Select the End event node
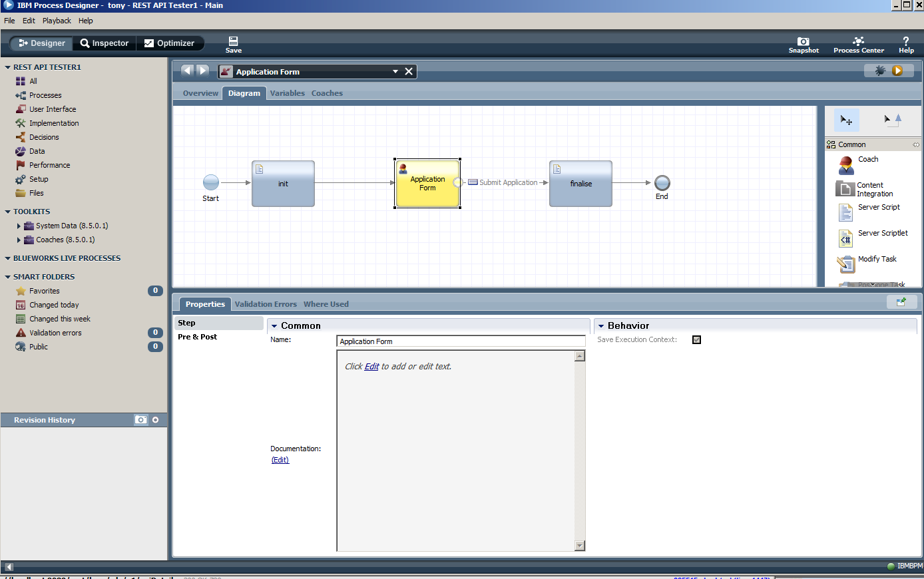Viewport: 924px width, 579px height. click(x=662, y=182)
